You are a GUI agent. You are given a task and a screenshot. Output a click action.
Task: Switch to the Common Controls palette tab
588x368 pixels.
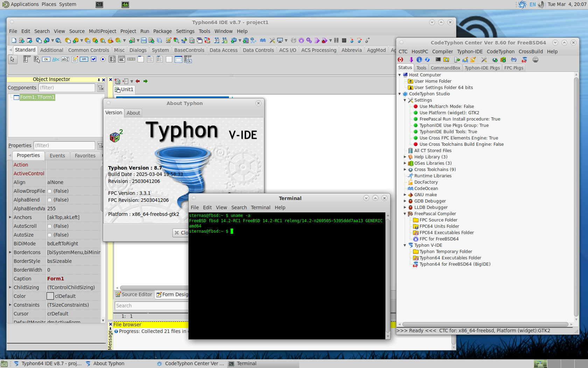(x=89, y=50)
